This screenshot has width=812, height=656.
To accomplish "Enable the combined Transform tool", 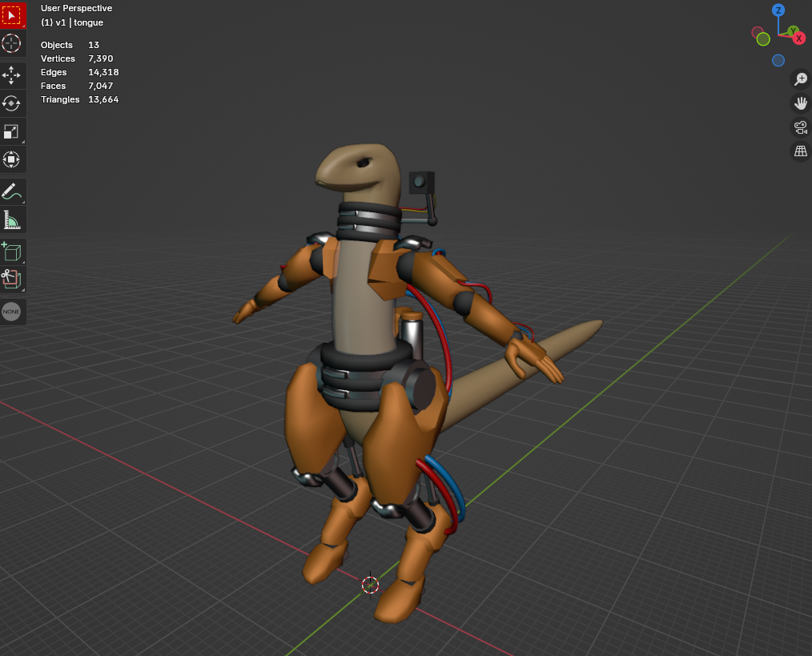I will point(11,159).
